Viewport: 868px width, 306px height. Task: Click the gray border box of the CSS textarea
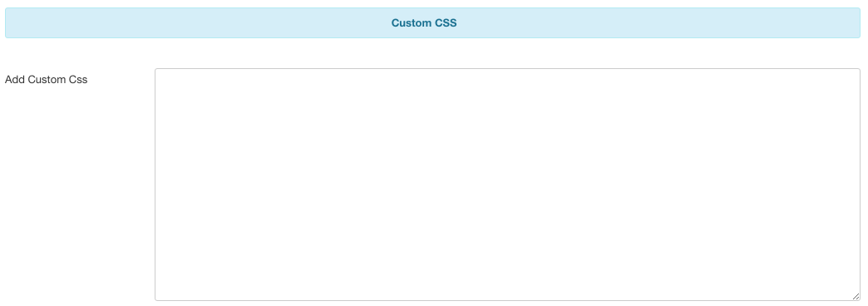click(508, 185)
